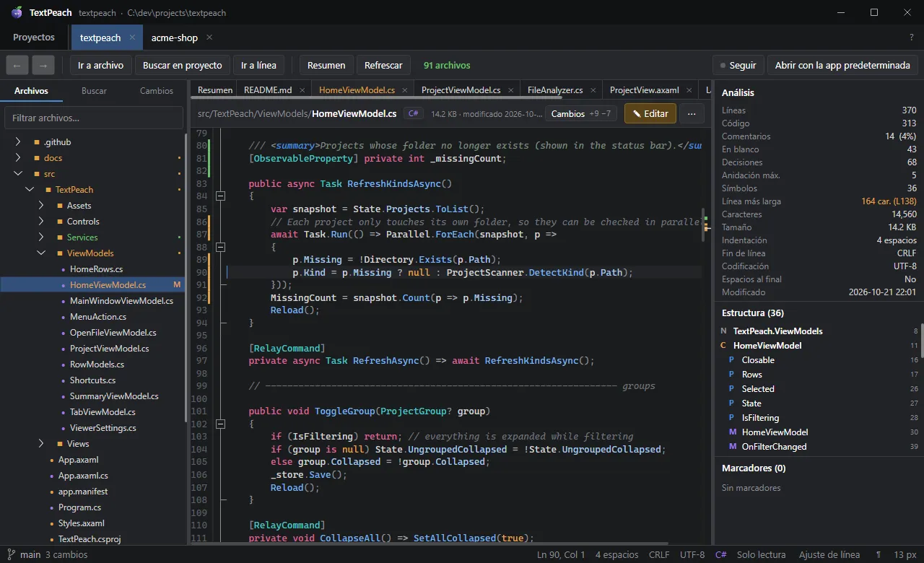Viewport: 924px width, 563px height.
Task: Click the Filtrar archivos input field
Action: [94, 118]
